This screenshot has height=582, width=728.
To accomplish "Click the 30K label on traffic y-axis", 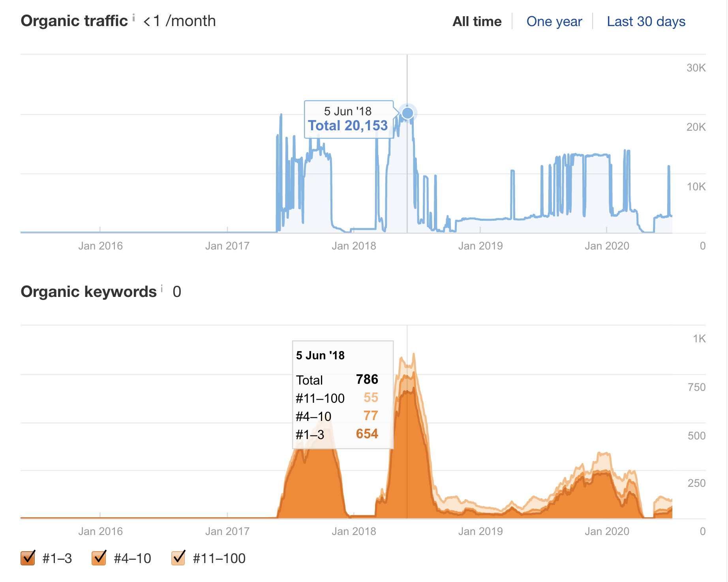I will pos(696,68).
